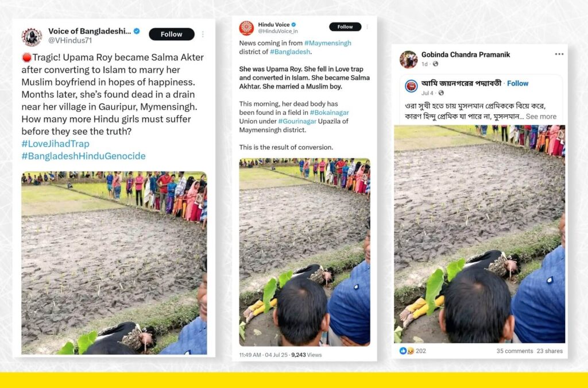Follow the shared Bengali page
Viewport: 588px width, 388px height.
517,83
